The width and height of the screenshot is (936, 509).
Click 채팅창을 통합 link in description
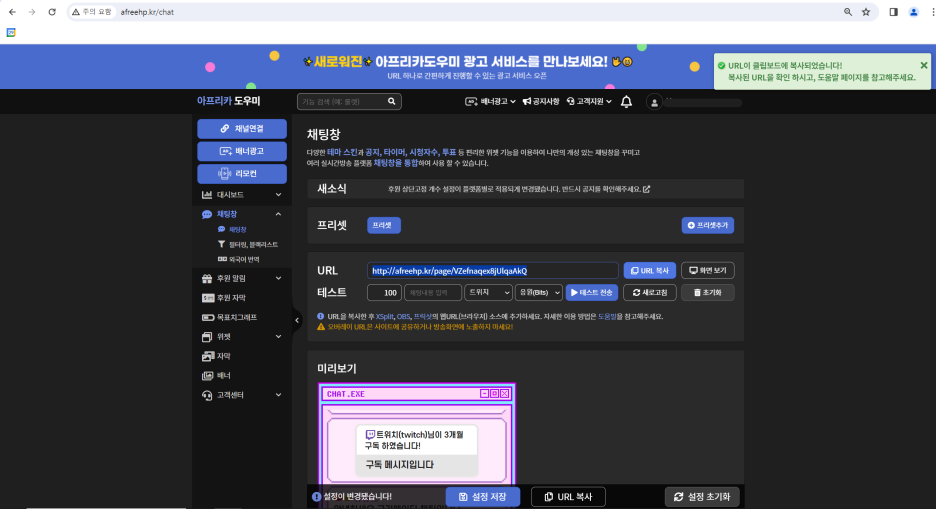point(396,163)
